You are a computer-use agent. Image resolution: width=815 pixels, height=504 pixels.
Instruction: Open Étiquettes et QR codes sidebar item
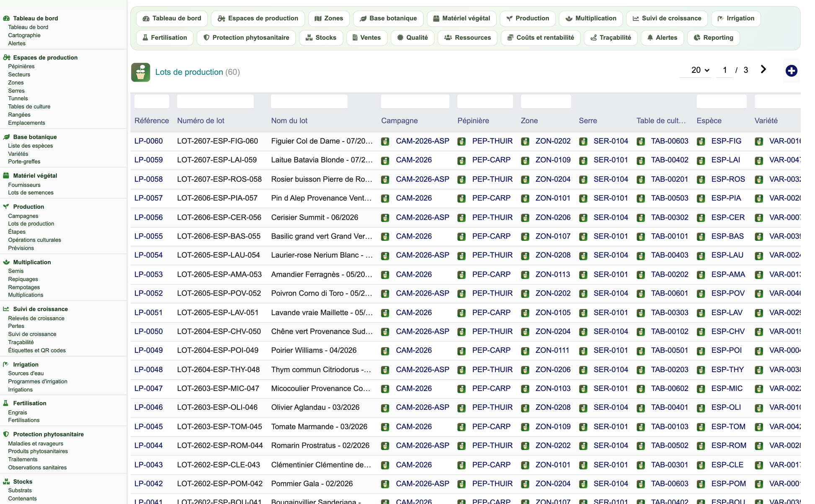37,350
